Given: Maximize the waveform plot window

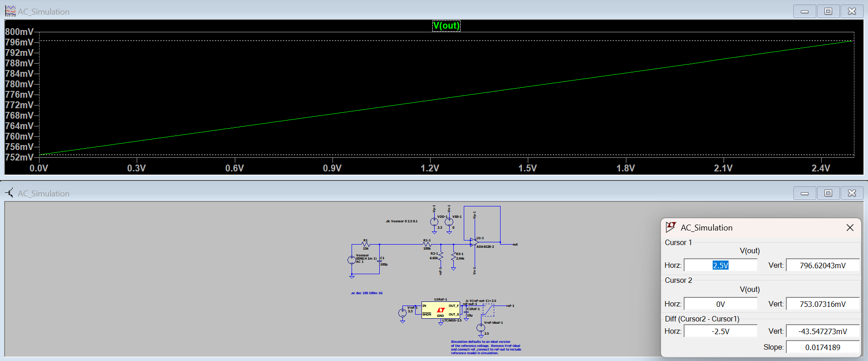Looking at the screenshot, I should pyautogui.click(x=828, y=11).
